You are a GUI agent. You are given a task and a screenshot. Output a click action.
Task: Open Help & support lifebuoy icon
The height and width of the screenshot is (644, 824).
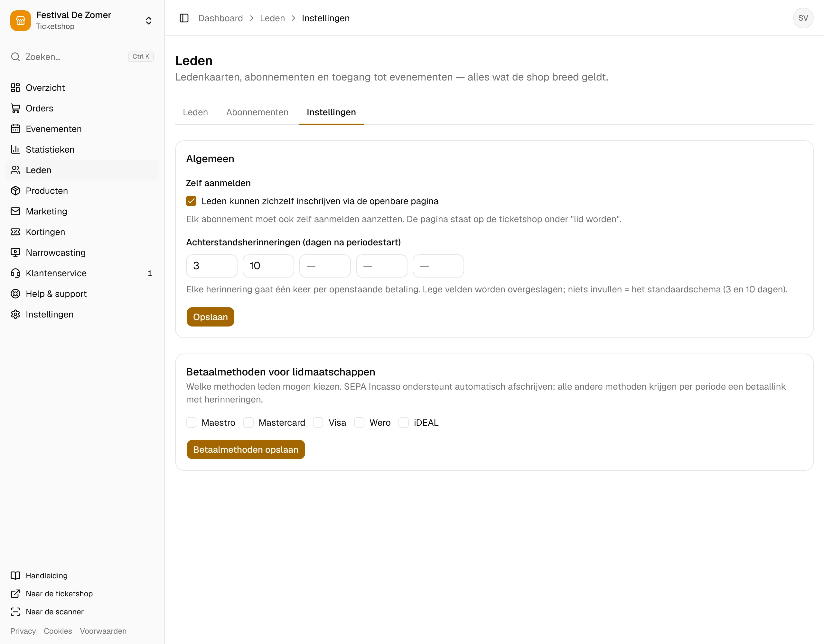click(15, 294)
